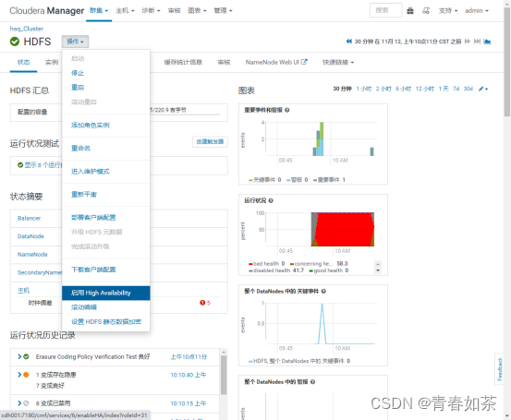Select the 30 分钟 chart range
This screenshot has width=511, height=420.
pos(342,89)
